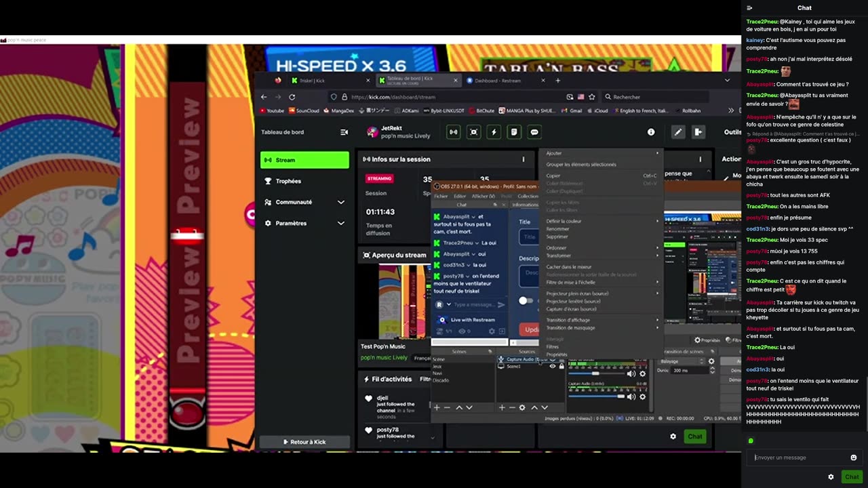Toggle Scene1 source visibility eye
Screen dimensions: 868x488
coord(553,366)
